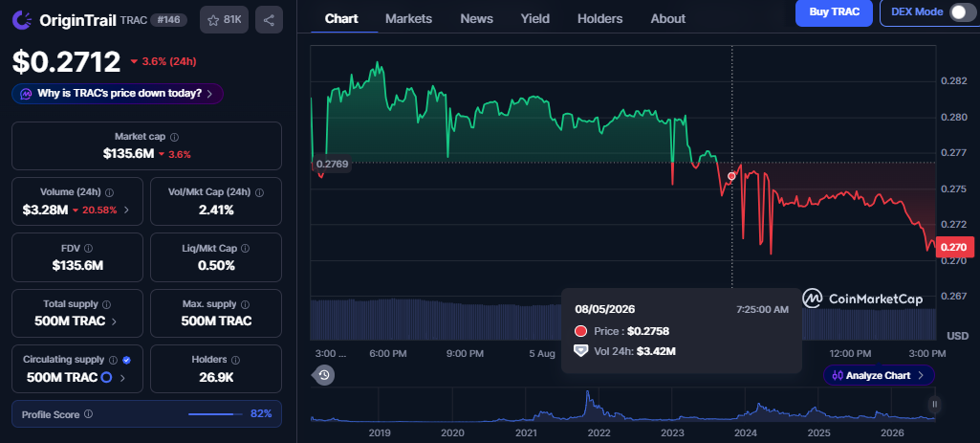Switch to the Markets tab
Viewport: 980px width, 443px height.
coord(408,19)
